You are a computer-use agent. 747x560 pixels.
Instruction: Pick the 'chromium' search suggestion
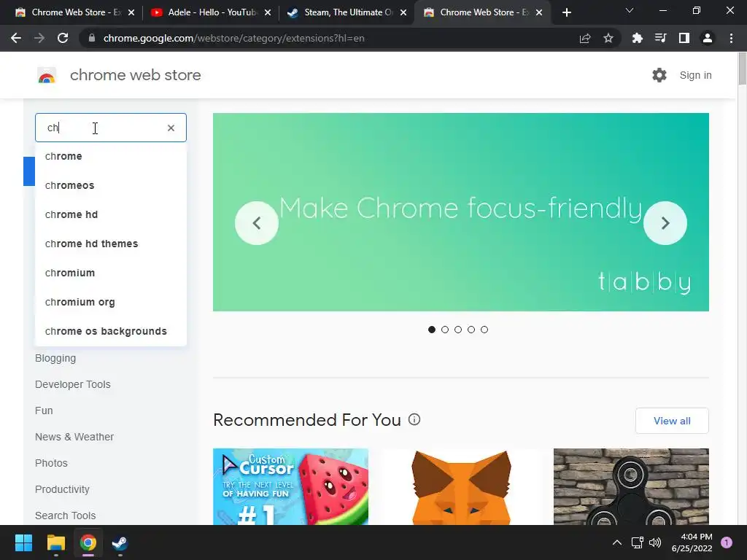click(111, 273)
